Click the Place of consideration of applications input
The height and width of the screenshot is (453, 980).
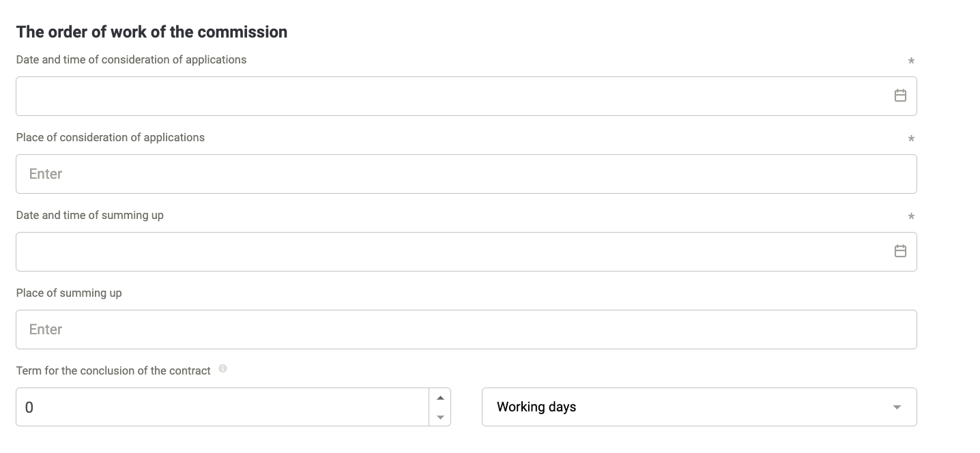466,174
